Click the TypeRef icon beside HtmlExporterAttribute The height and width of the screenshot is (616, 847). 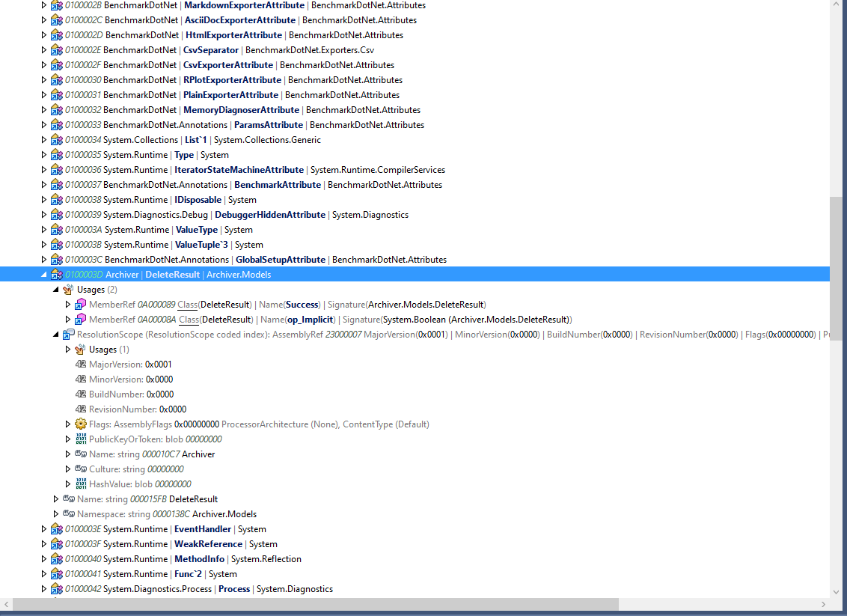pos(56,35)
